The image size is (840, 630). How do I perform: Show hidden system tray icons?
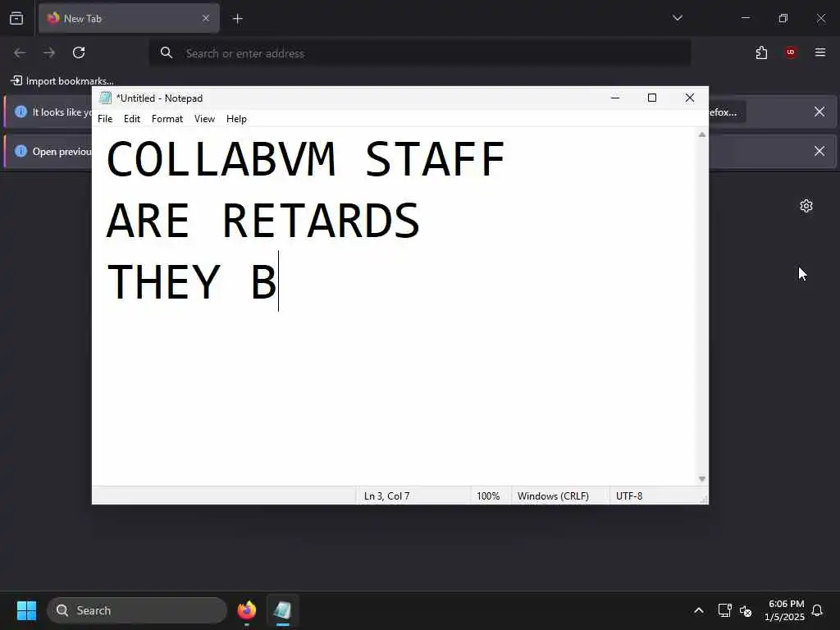pos(699,610)
